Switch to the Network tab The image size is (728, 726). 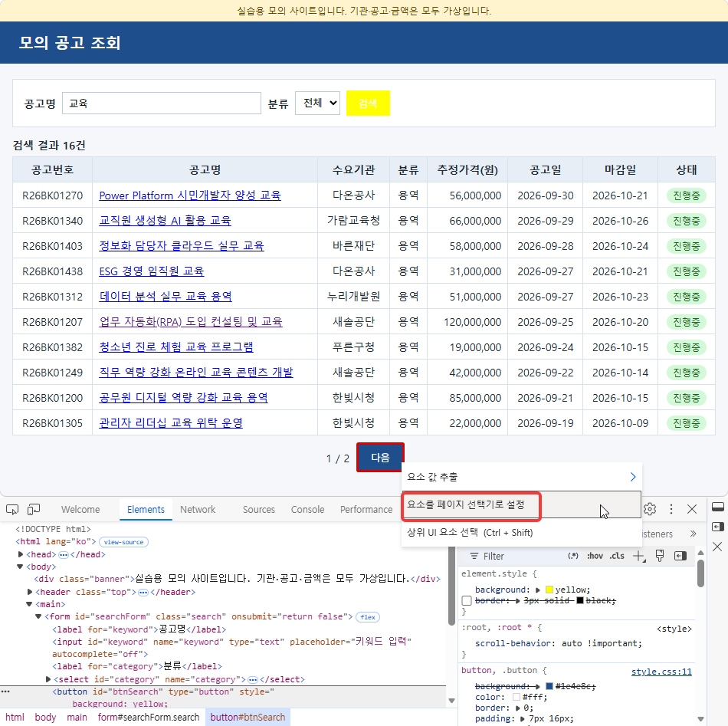pyautogui.click(x=198, y=510)
